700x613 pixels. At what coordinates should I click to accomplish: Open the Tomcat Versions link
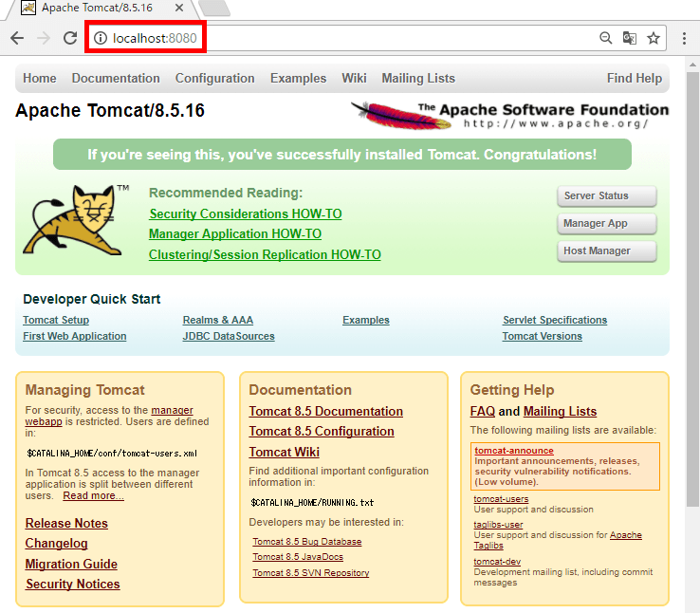tap(542, 336)
